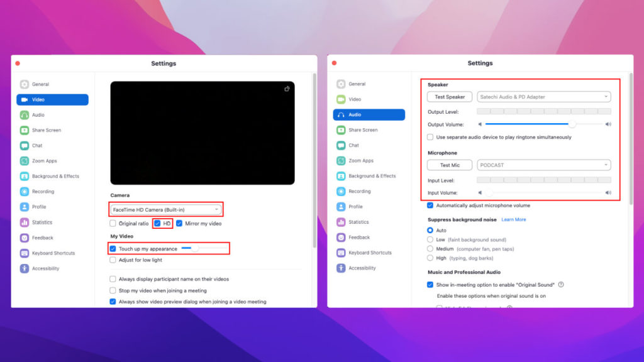Click Keyboard Shortcuts icon in left window
The height and width of the screenshot is (362, 644).
pyautogui.click(x=25, y=253)
